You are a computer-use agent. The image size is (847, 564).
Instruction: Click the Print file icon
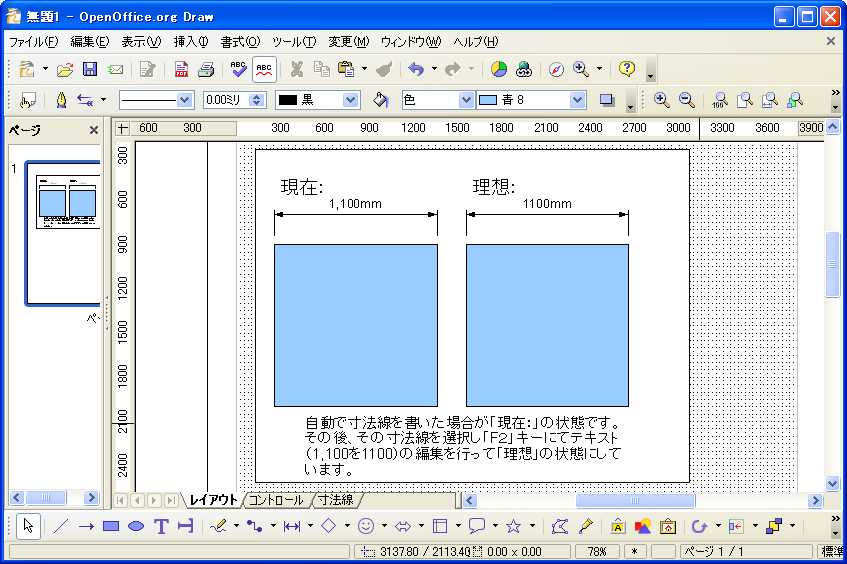(x=206, y=69)
